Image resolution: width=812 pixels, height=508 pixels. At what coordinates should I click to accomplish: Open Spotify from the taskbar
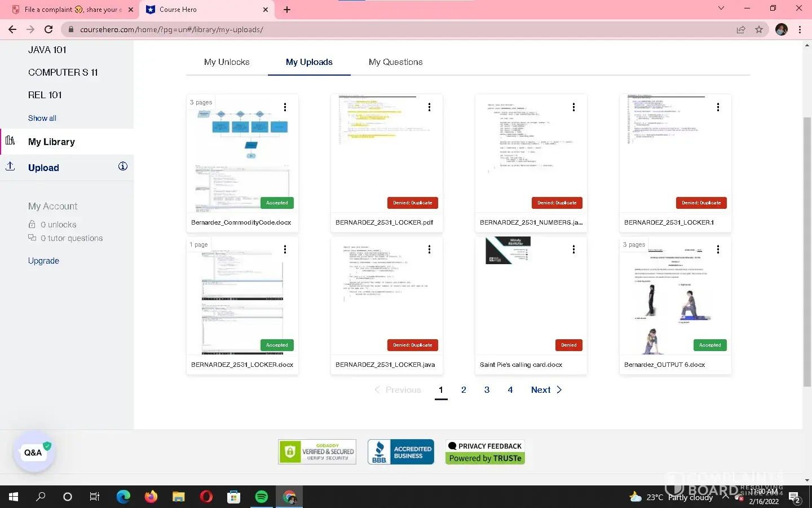262,497
